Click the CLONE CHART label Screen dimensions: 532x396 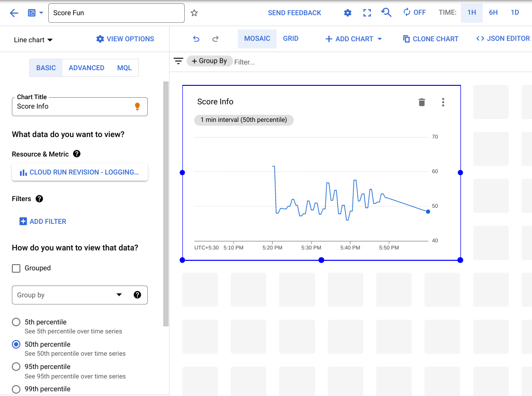tap(436, 39)
